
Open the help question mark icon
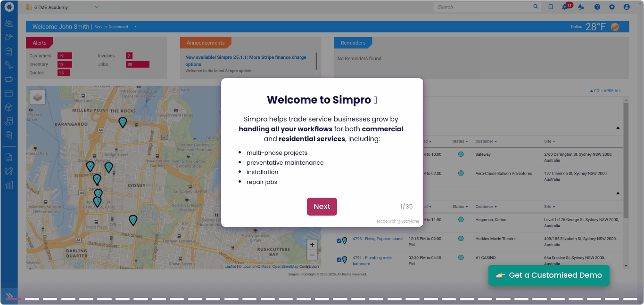pos(597,7)
